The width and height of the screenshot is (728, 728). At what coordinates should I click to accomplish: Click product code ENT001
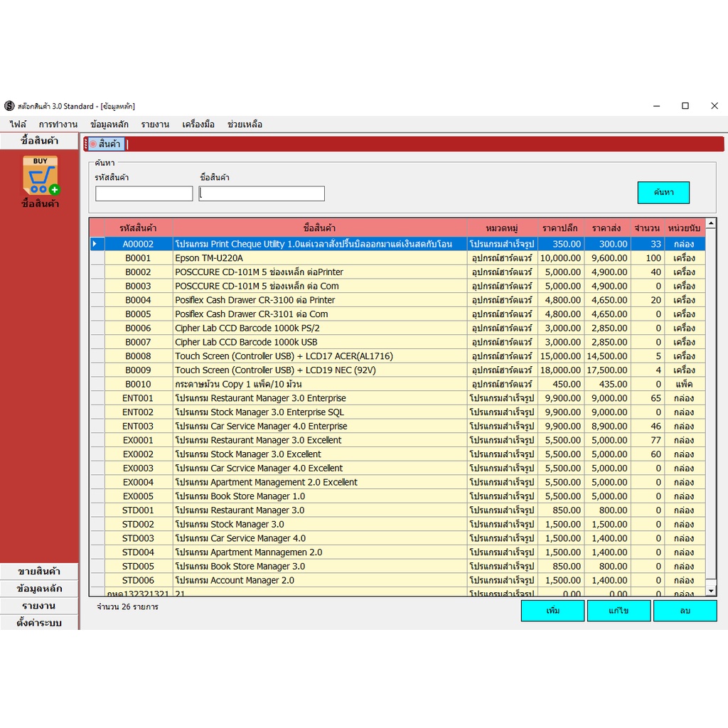(138, 398)
